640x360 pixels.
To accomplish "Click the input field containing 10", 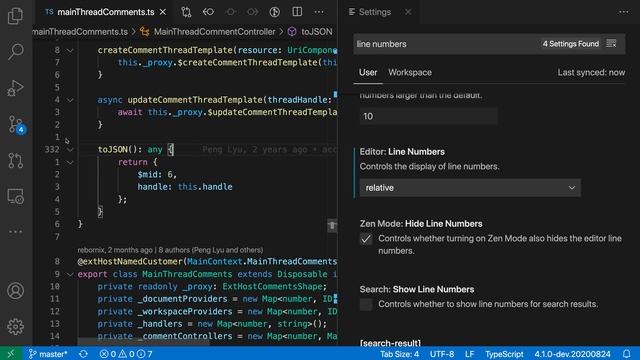I will [x=429, y=116].
